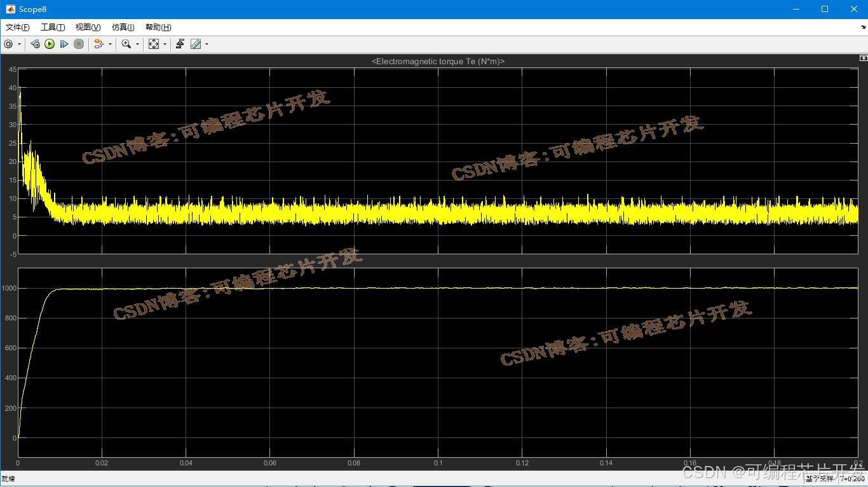Image resolution: width=868 pixels, height=487 pixels.
Task: Expand the measurements dropdown arrow
Action: click(x=207, y=44)
